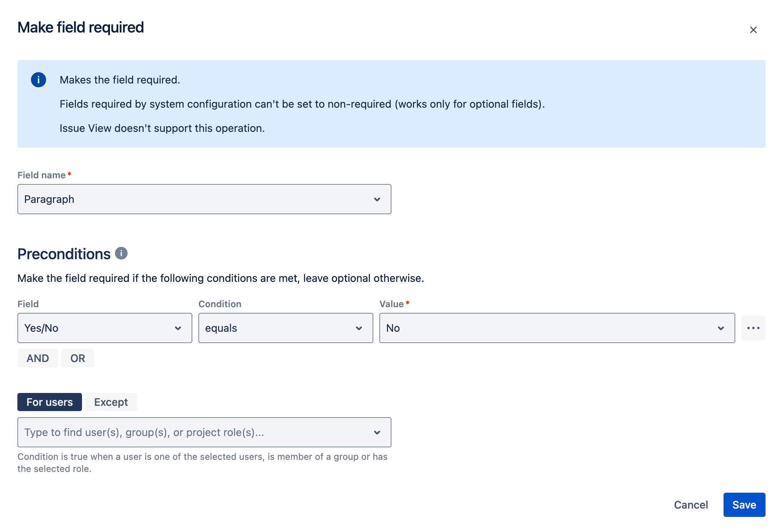The height and width of the screenshot is (532, 781).
Task: Open the three-dot more options menu
Action: [x=753, y=328]
